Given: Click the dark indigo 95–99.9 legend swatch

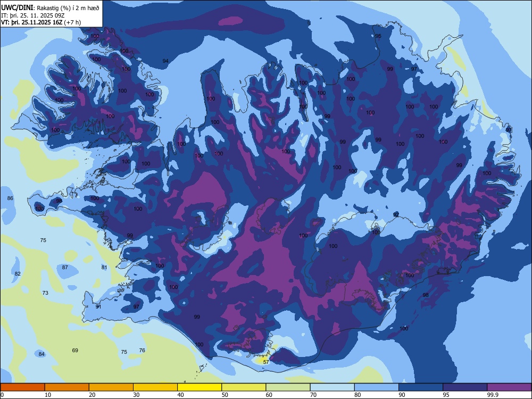Looking at the screenshot, I should tap(465, 387).
